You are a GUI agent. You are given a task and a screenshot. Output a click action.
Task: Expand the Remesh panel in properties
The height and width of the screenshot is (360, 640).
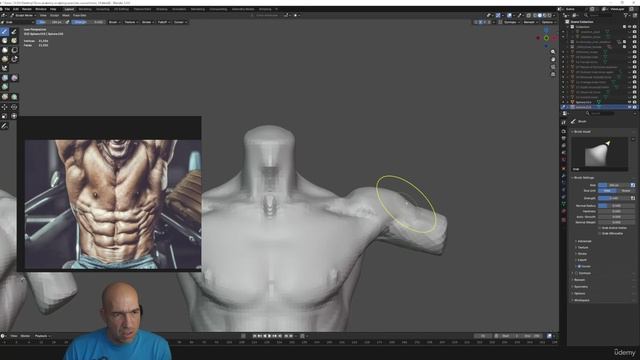point(580,280)
